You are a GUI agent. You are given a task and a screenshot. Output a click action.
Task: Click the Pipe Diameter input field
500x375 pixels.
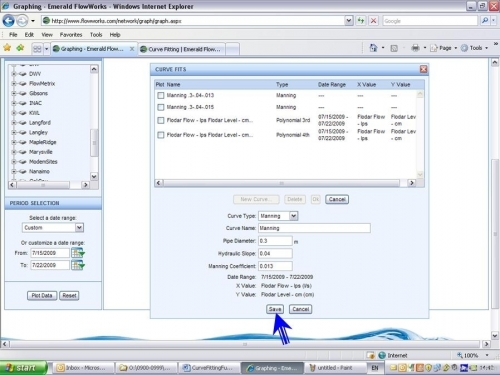point(275,241)
